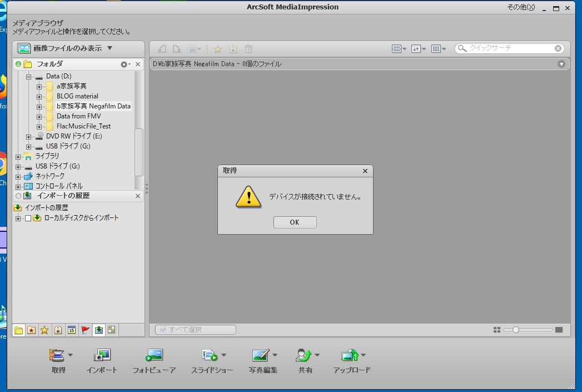Clear the quick search field
This screenshot has width=582, height=392.
(558, 48)
